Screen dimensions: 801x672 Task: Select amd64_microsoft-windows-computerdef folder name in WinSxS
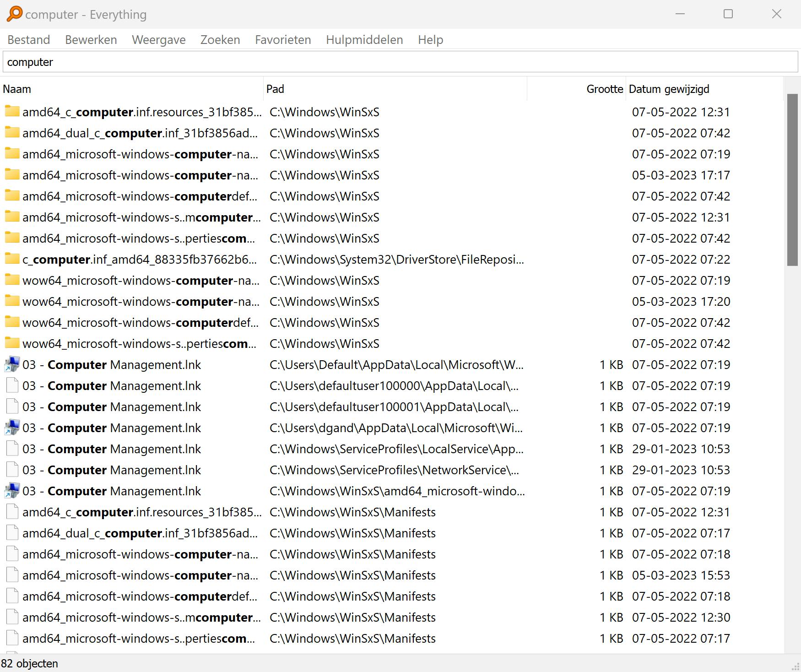[140, 196]
